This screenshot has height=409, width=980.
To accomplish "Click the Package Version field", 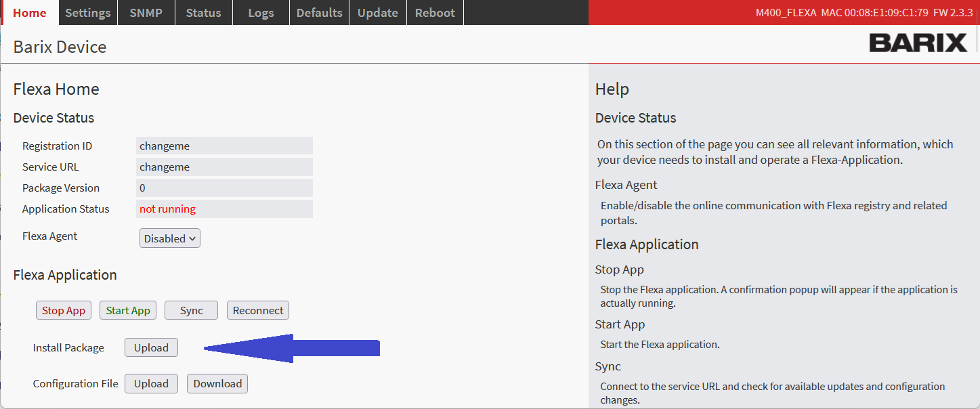I will click(x=224, y=188).
